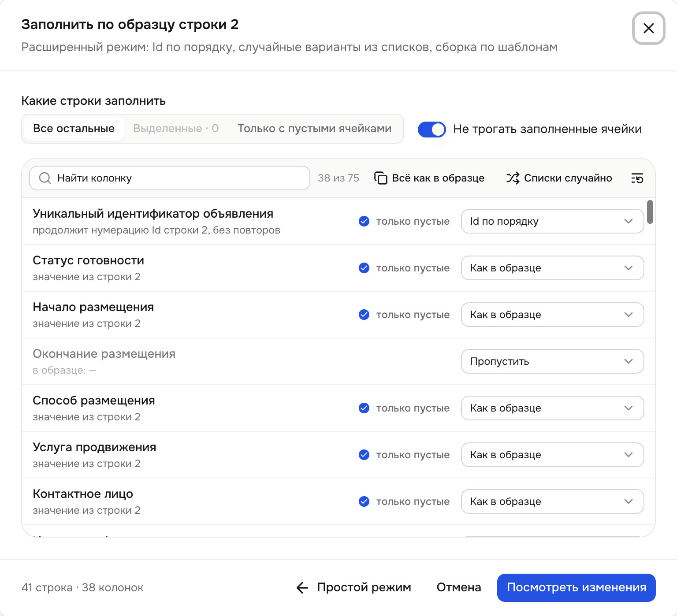Open the 'Id по порядку' dropdown
677x616 pixels.
552,221
